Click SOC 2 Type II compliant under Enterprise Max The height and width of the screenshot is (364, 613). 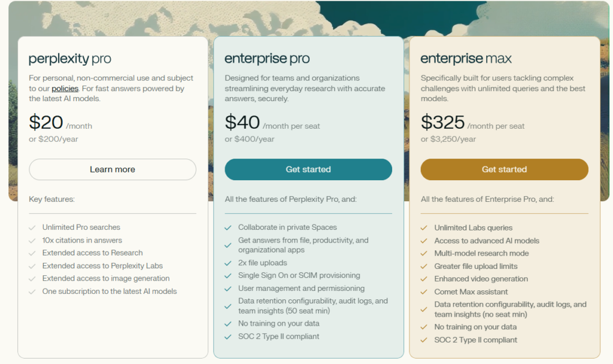coord(476,340)
